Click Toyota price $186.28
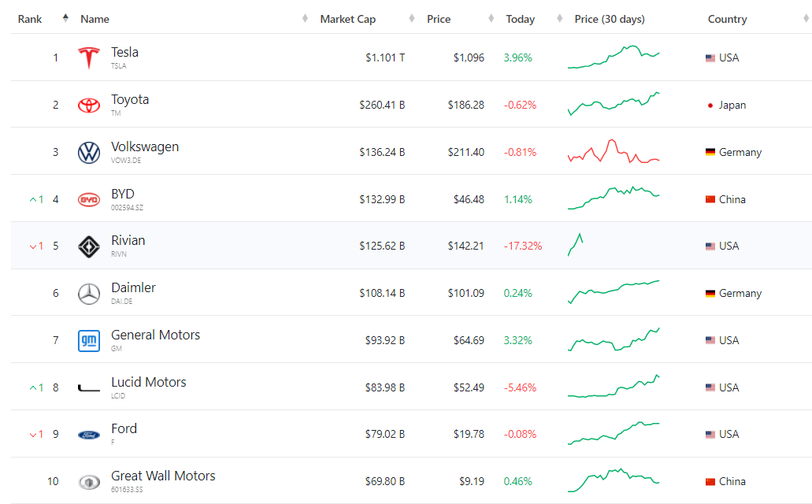812x504 pixels. click(466, 106)
